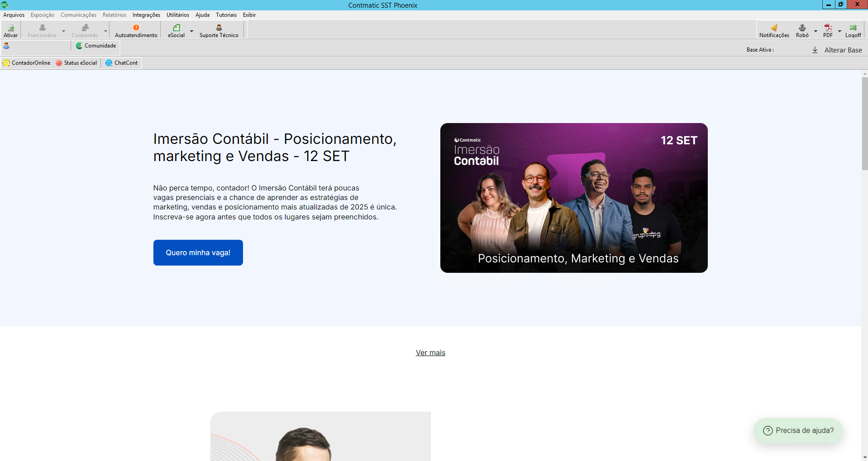
Task: Open the Integrações menu
Action: point(146,15)
